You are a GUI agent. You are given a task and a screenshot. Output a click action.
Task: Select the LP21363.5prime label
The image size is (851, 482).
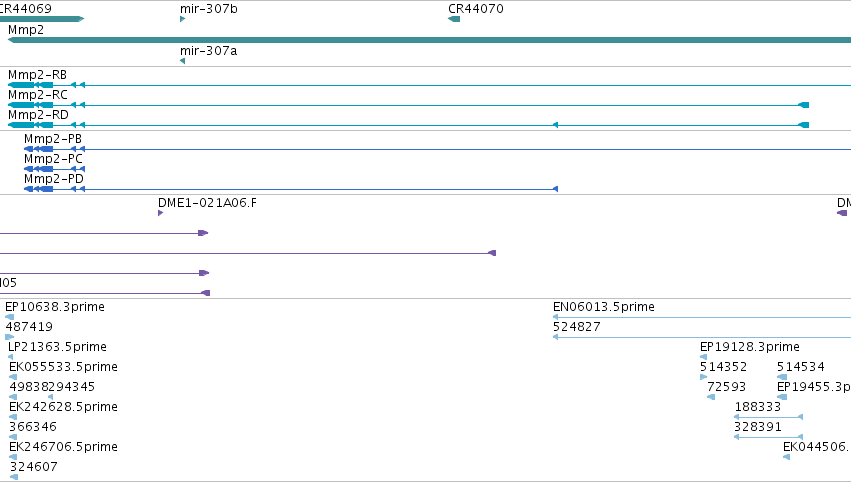click(58, 346)
